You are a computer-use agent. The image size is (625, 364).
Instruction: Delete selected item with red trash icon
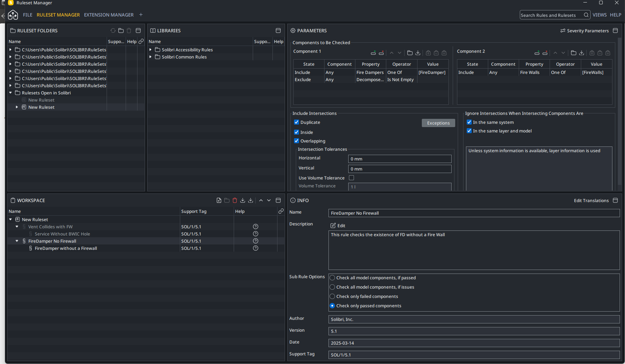click(235, 200)
